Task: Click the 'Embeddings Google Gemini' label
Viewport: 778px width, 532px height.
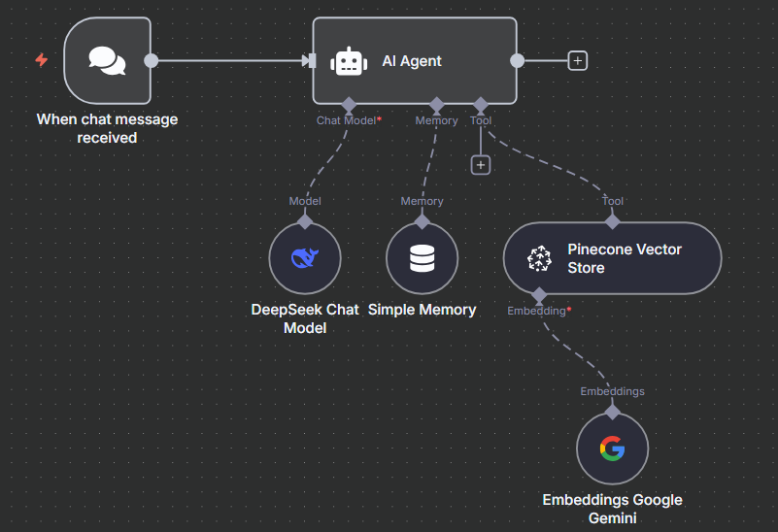Action: (x=612, y=509)
